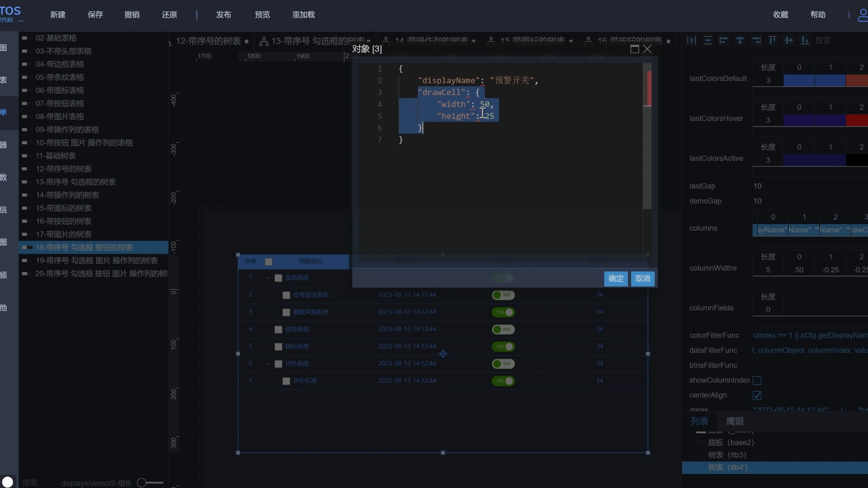Toggle the switch in row 7 评价标准
Image resolution: width=868 pixels, height=488 pixels.
pyautogui.click(x=503, y=381)
